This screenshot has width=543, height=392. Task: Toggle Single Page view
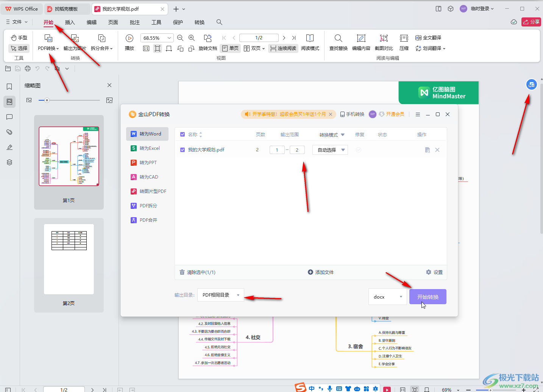point(230,48)
